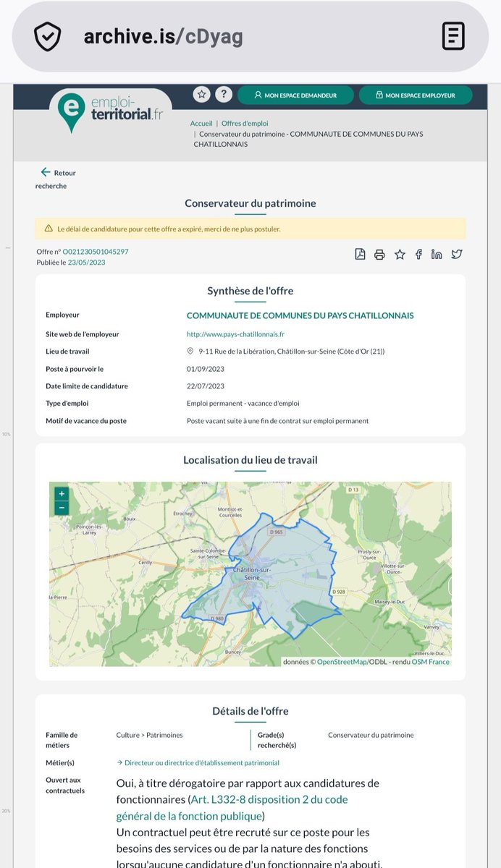Visit http://www.pays-chatillonnais.fr website link
This screenshot has height=868, width=501.
pos(235,334)
